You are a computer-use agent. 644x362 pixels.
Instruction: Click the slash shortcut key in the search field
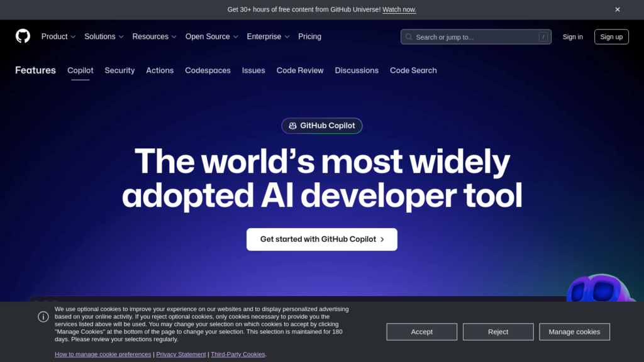(543, 36)
